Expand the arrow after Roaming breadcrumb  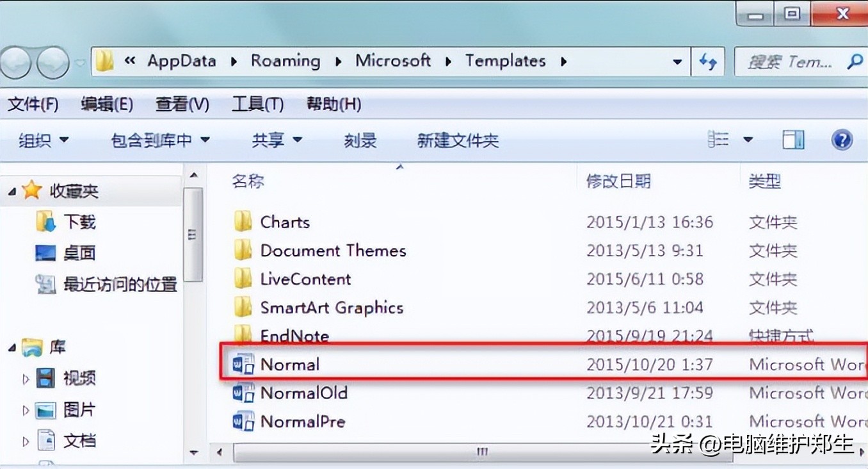coord(338,62)
